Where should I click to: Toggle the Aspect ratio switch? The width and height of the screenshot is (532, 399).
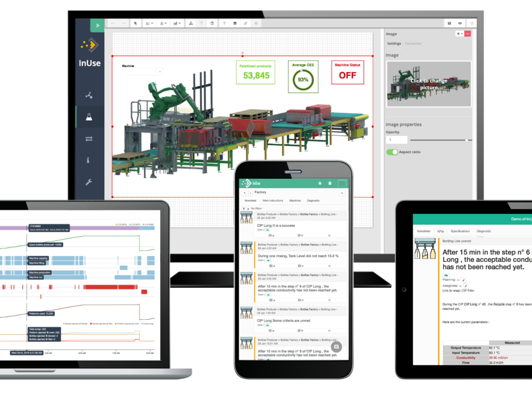point(392,152)
